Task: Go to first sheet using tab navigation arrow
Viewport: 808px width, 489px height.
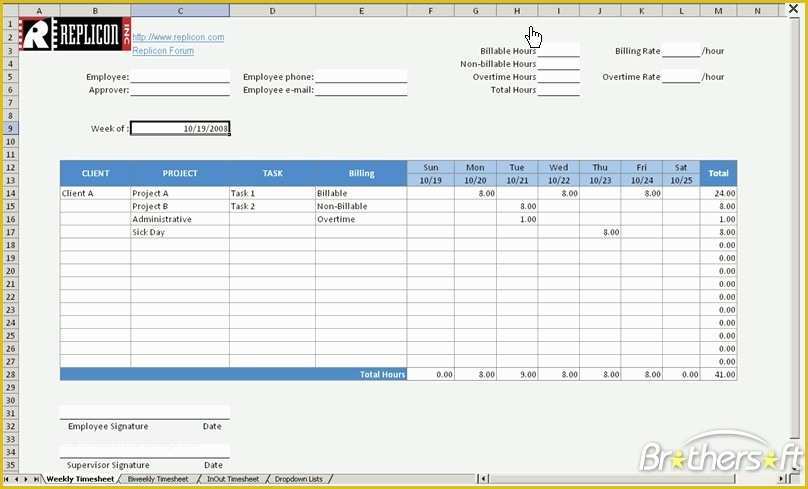Action: point(6,479)
